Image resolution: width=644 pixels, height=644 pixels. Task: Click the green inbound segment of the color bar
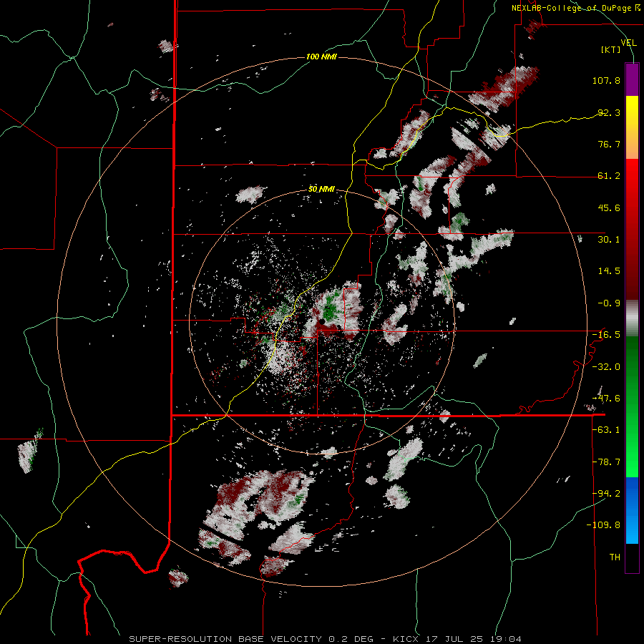click(632, 406)
